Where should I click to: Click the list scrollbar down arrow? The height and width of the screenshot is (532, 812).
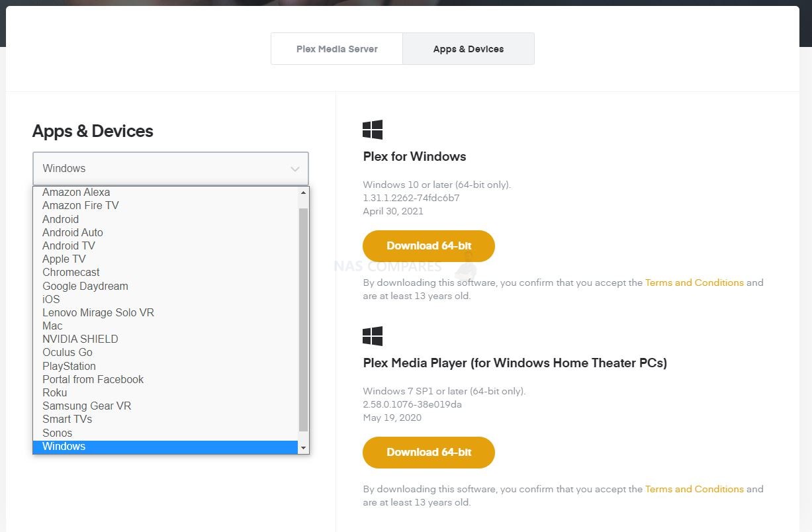point(304,448)
